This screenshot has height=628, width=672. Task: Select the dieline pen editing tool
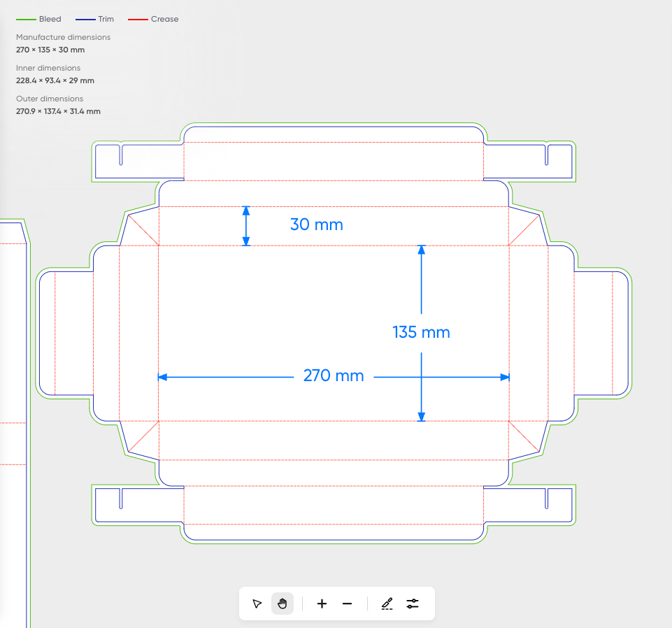click(387, 604)
